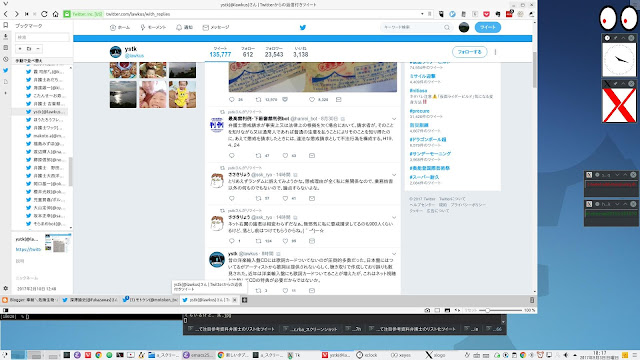The height and width of the screenshot is (360, 640).
Task: Like the court bot tweet with 63 likes
Action: pos(285,156)
